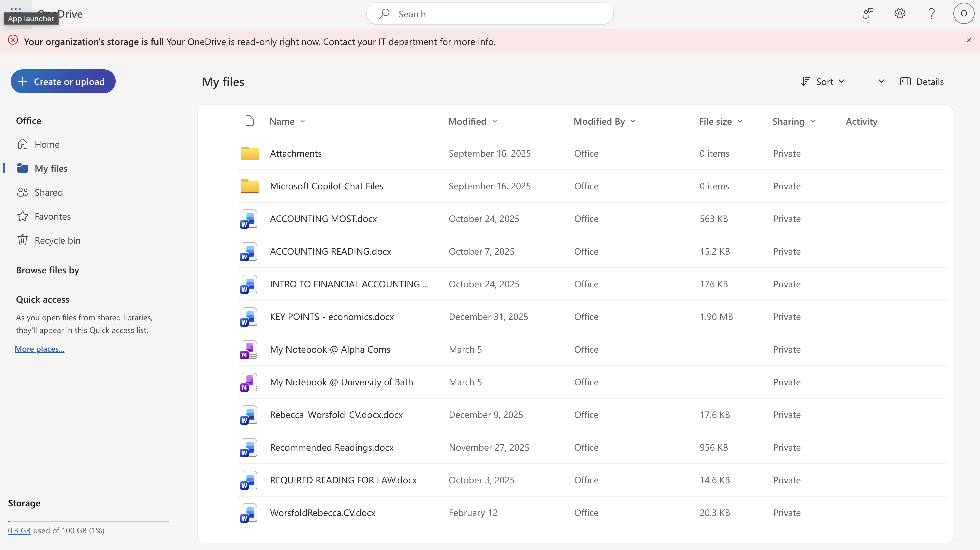Click the Search input field
This screenshot has width=980, height=550.
coord(489,13)
